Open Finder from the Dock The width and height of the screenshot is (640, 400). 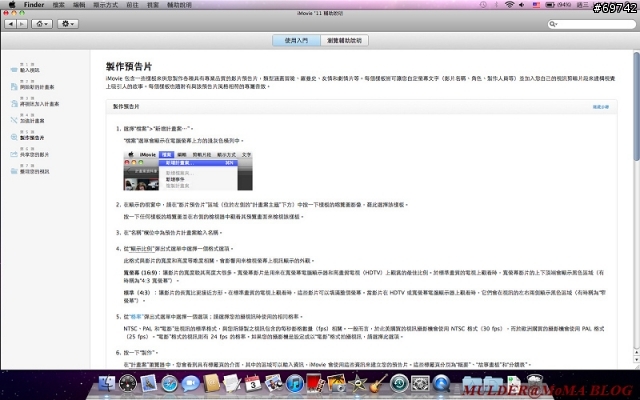tap(107, 384)
